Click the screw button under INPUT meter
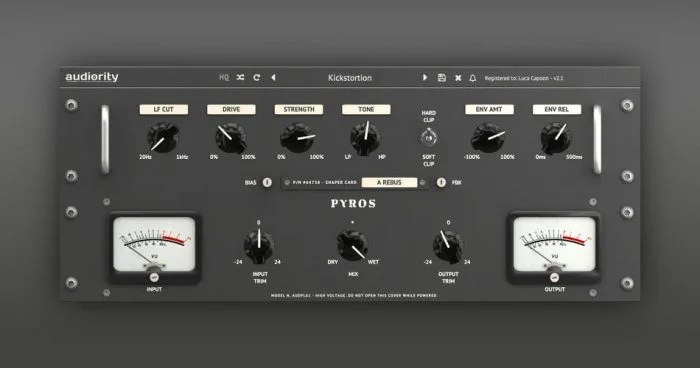This screenshot has height=368, width=700. 154,277
